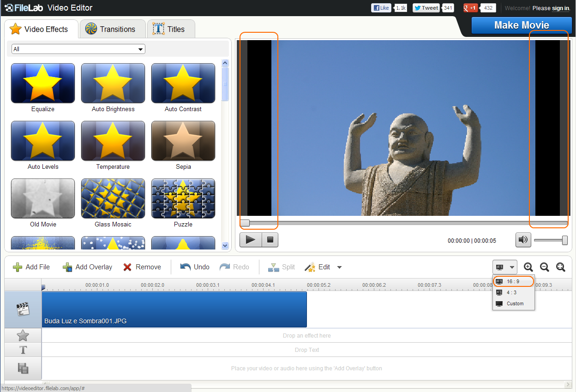Select the Buda Luz e Sombra001.JPG clip
The image size is (576, 392).
(174, 309)
